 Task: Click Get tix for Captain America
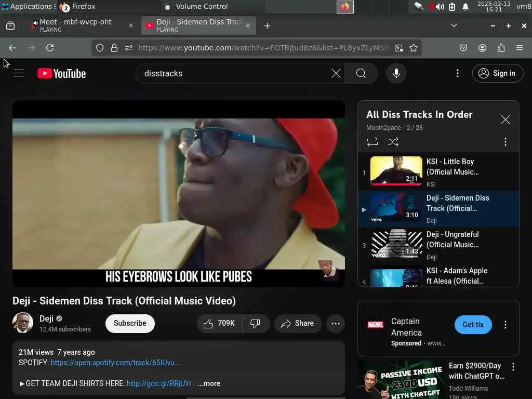click(x=473, y=325)
